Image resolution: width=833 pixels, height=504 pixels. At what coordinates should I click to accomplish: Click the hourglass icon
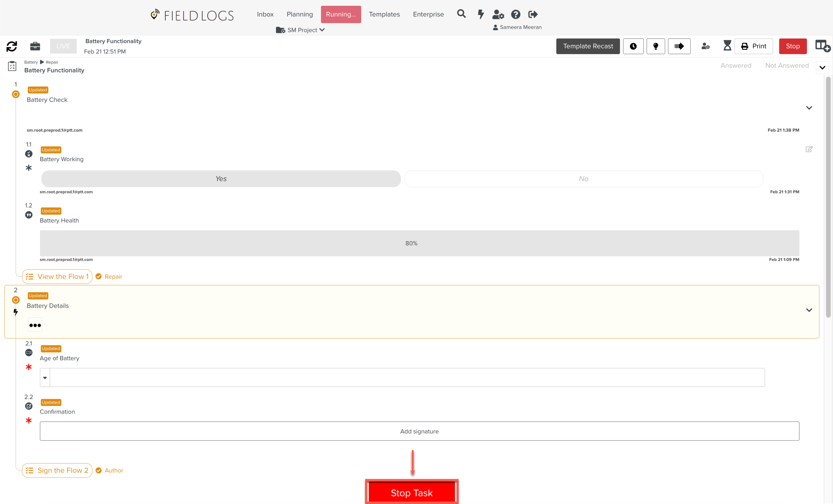click(x=727, y=46)
